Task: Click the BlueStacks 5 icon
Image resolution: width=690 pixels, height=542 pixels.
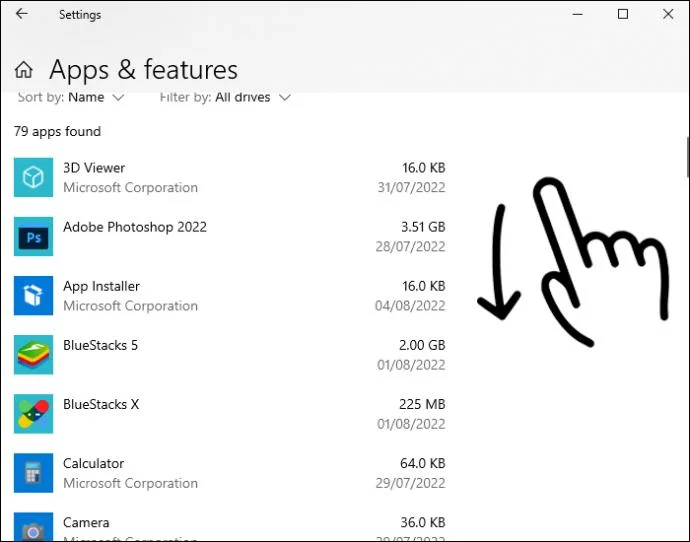Action: [x=33, y=355]
